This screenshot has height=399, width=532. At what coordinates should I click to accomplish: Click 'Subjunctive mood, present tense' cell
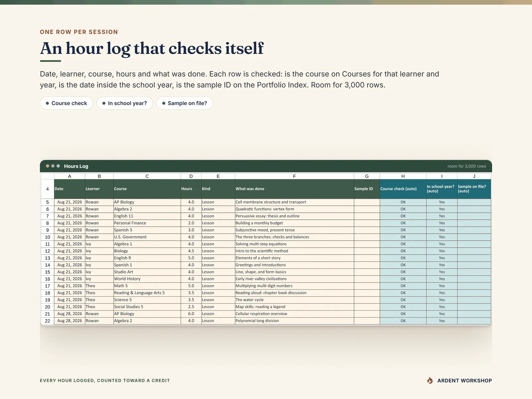click(x=294, y=230)
